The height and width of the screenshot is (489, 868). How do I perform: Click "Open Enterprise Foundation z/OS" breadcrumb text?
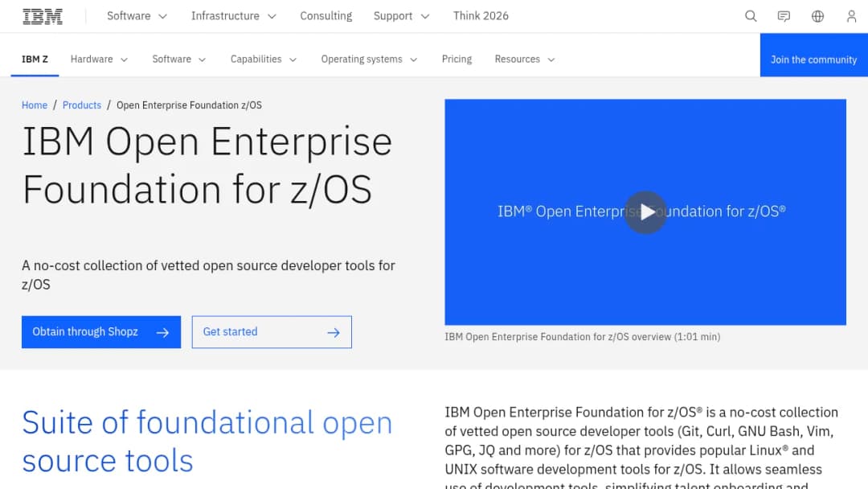(190, 105)
